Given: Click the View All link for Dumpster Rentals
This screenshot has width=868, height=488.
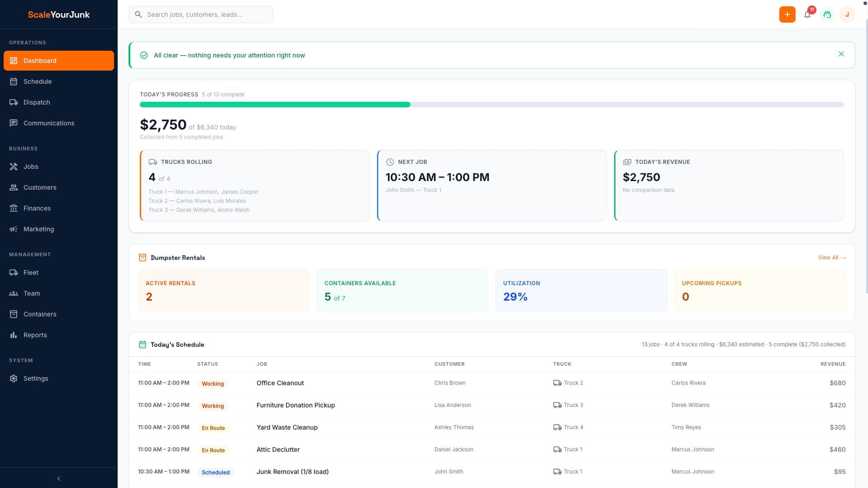Looking at the screenshot, I should [832, 258].
